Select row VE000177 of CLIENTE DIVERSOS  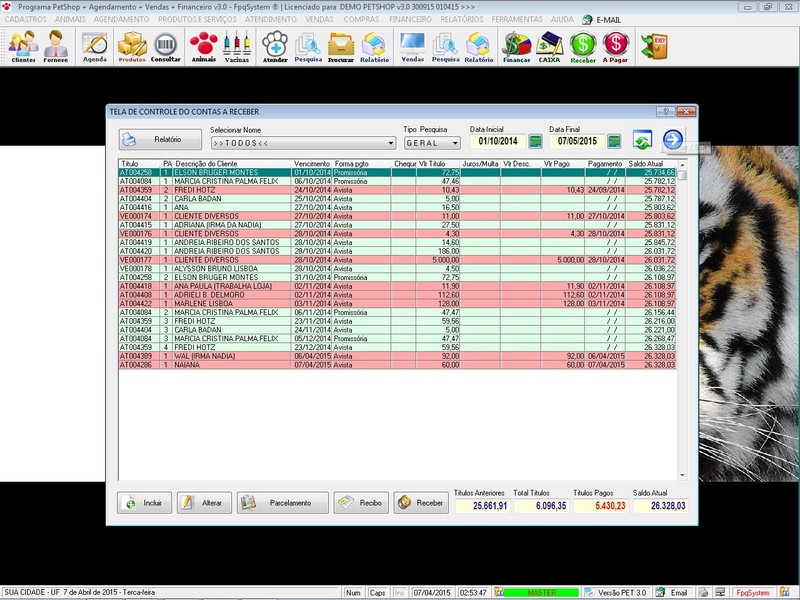(397, 260)
